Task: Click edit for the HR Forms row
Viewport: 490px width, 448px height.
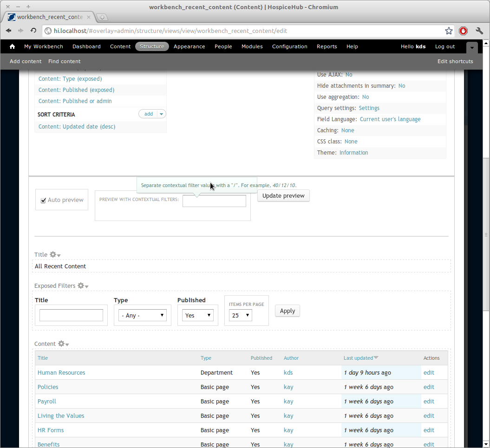Action: pyautogui.click(x=429, y=430)
